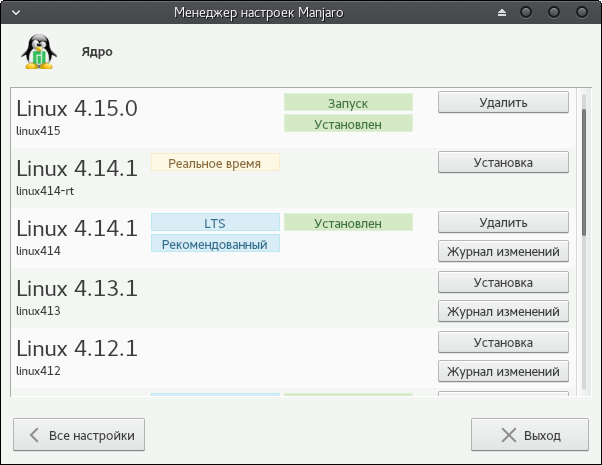This screenshot has height=465, width=602.
Task: Click Удалить for the linux414 LTS kernel
Action: click(x=503, y=222)
